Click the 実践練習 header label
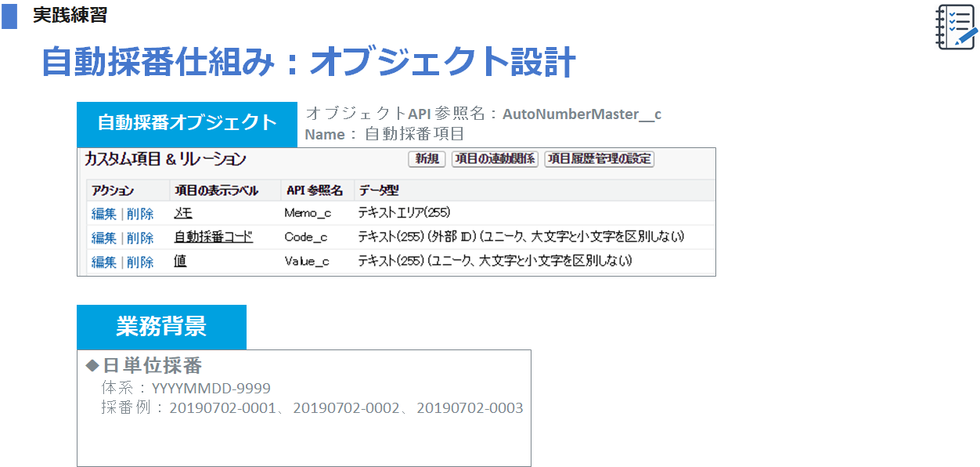980x467 pixels. (x=70, y=15)
